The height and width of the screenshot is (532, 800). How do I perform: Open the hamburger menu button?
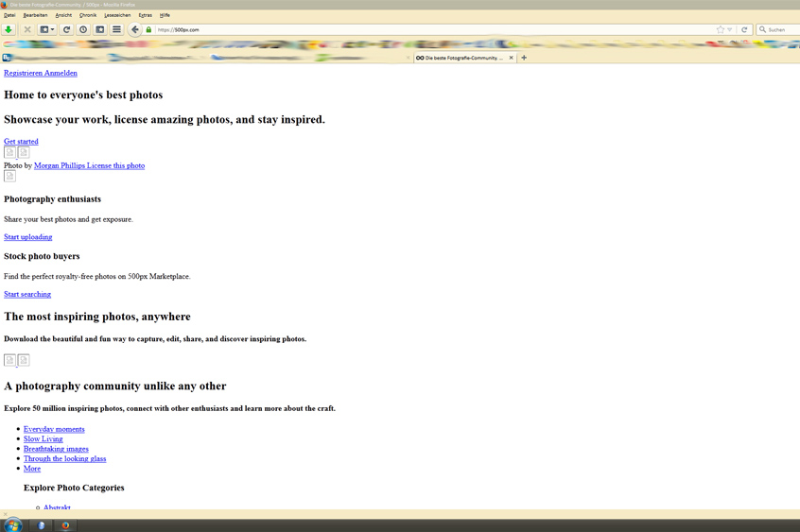point(117,29)
